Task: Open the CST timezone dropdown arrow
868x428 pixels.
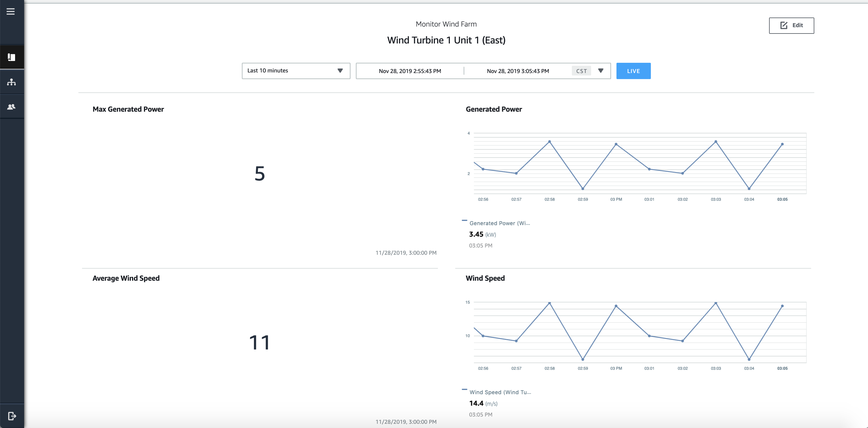Action: pyautogui.click(x=600, y=71)
